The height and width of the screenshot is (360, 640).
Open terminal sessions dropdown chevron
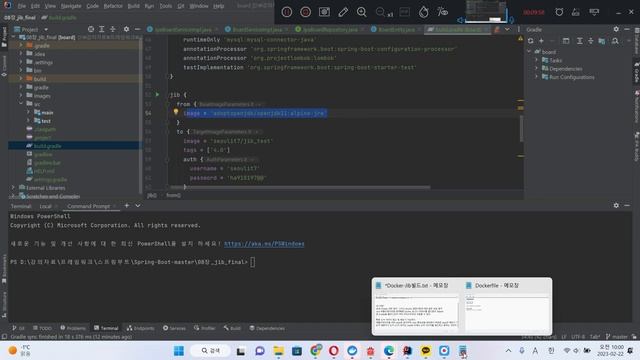click(x=138, y=206)
